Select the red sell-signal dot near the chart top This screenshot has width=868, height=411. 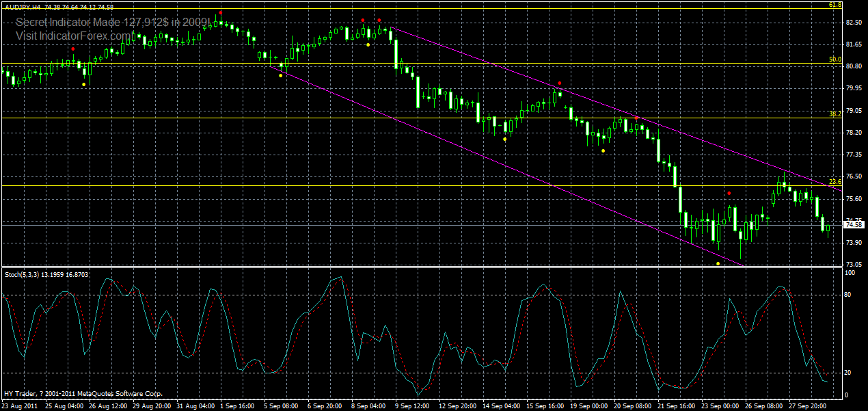pos(220,12)
